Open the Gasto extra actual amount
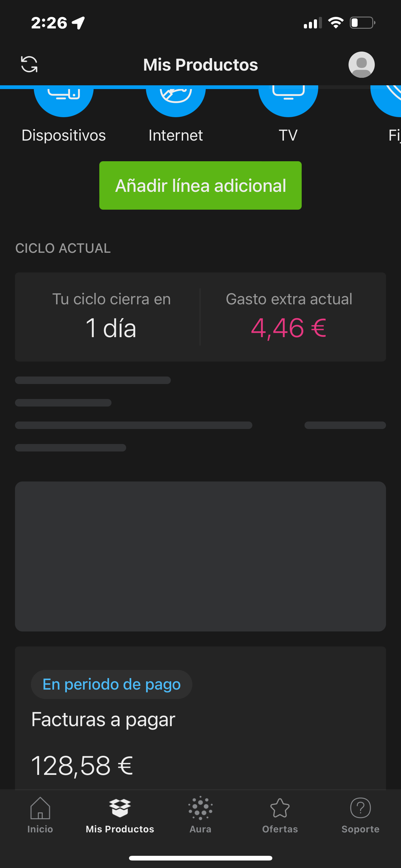The image size is (401, 868). point(289,327)
